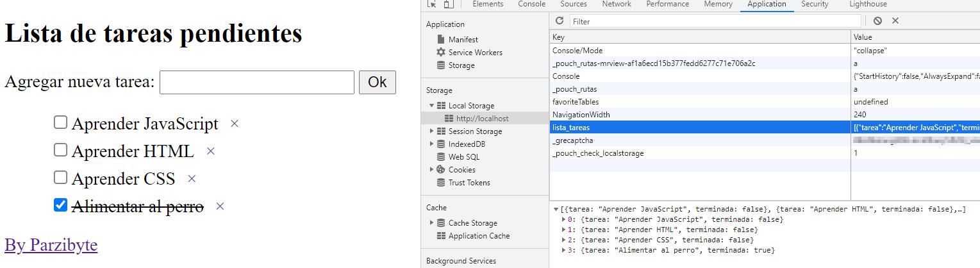Image resolution: width=980 pixels, height=268 pixels.
Task: Select the NavigationWidth key row
Action: [765, 115]
